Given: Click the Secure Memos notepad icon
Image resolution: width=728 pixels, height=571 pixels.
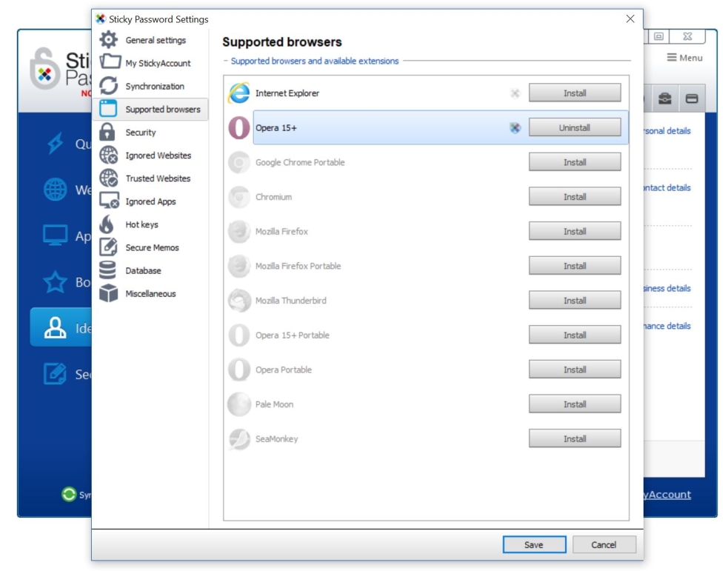Looking at the screenshot, I should pyautogui.click(x=108, y=247).
